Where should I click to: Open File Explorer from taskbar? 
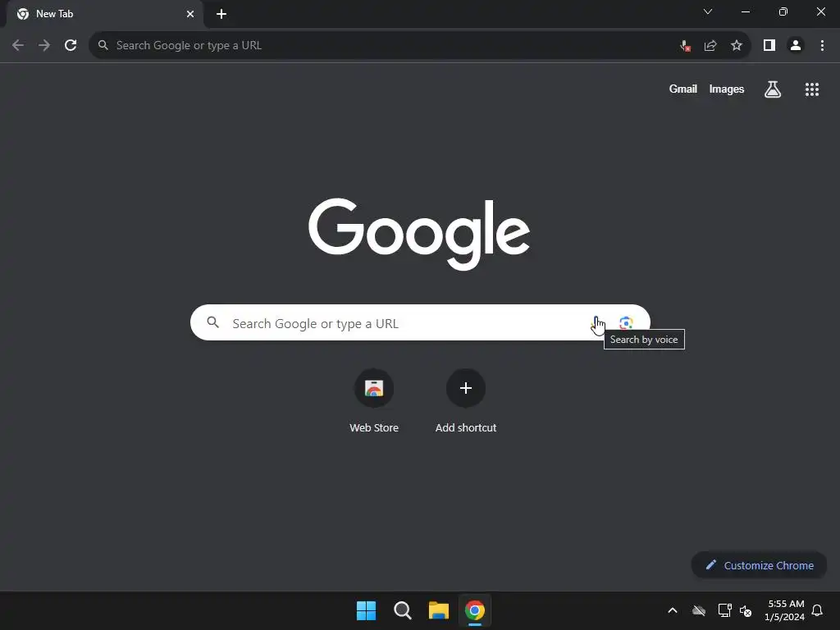coord(438,610)
